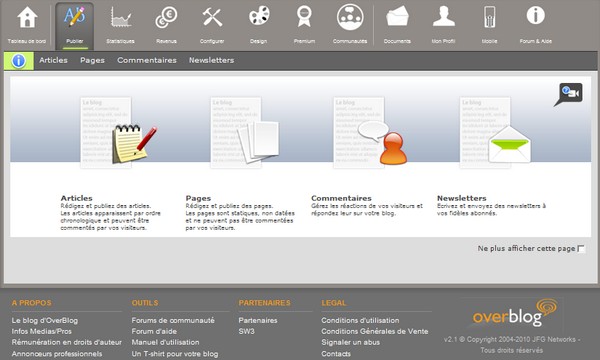Click the Newsletters heading in the content area
600x360 pixels.
coord(461,198)
